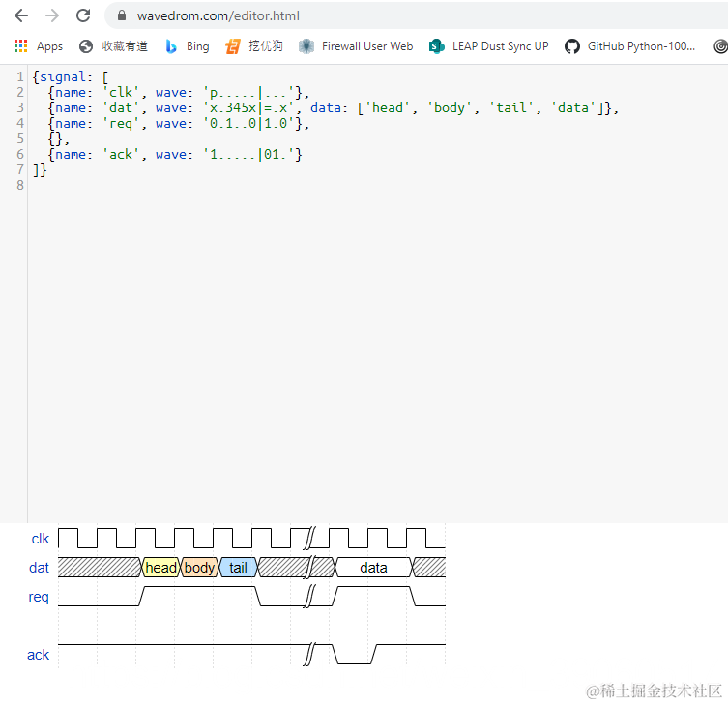Click the req label in waveform
Screen dimensions: 728x705
39,597
